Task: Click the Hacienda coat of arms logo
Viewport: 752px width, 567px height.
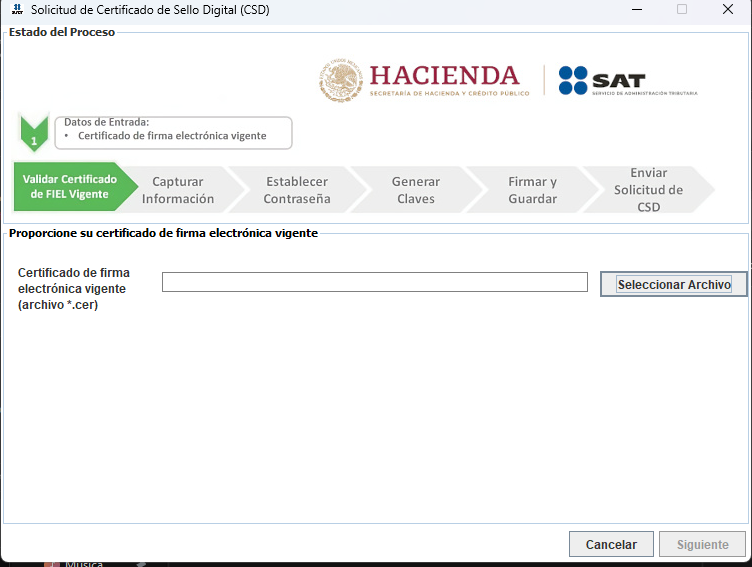Action: click(341, 80)
